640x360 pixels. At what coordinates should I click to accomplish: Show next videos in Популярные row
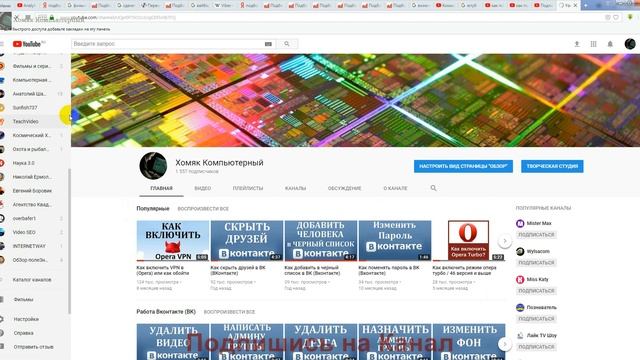tap(504, 241)
